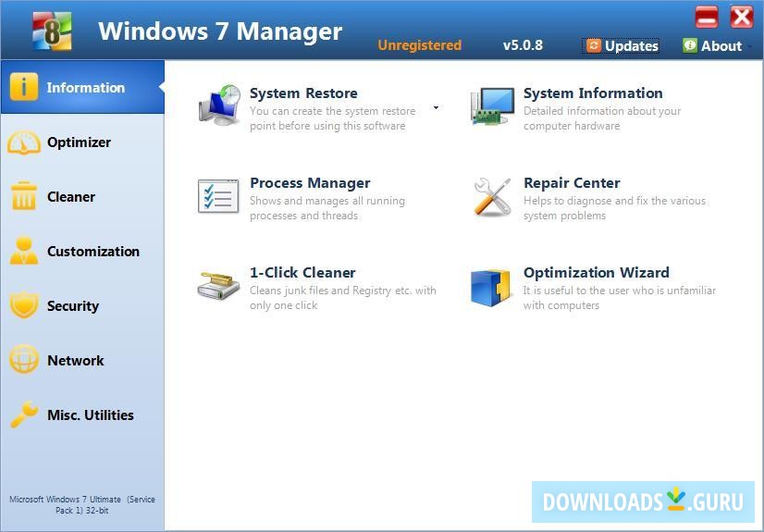Screen dimensions: 764x532
Task: Click the System Information computer icon
Action: pyautogui.click(x=493, y=105)
